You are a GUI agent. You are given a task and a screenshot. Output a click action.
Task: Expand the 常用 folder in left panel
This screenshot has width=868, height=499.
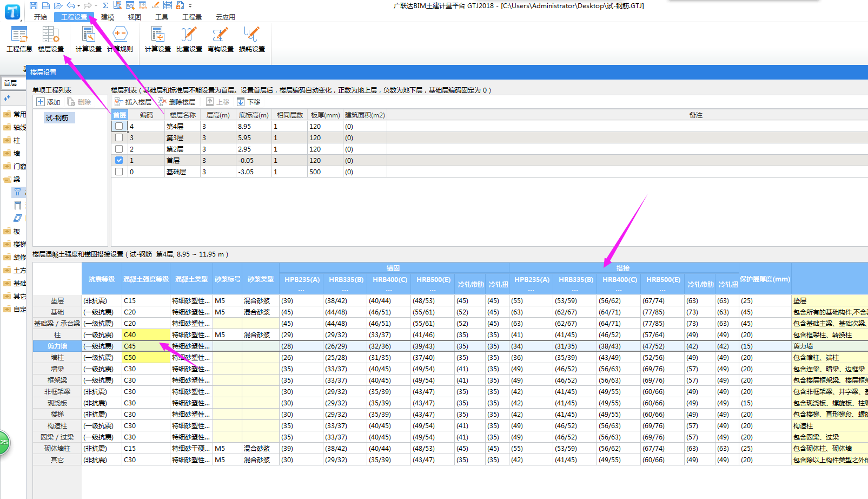pos(7,114)
